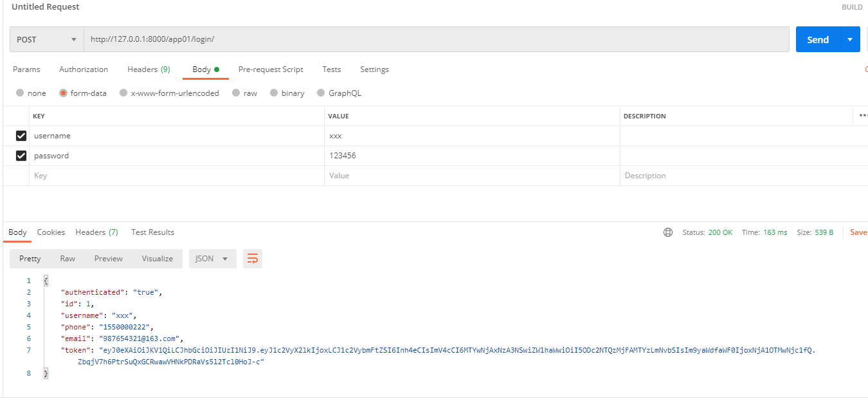The height and width of the screenshot is (399, 868).
Task: Open the Cookies response tab
Action: point(51,232)
